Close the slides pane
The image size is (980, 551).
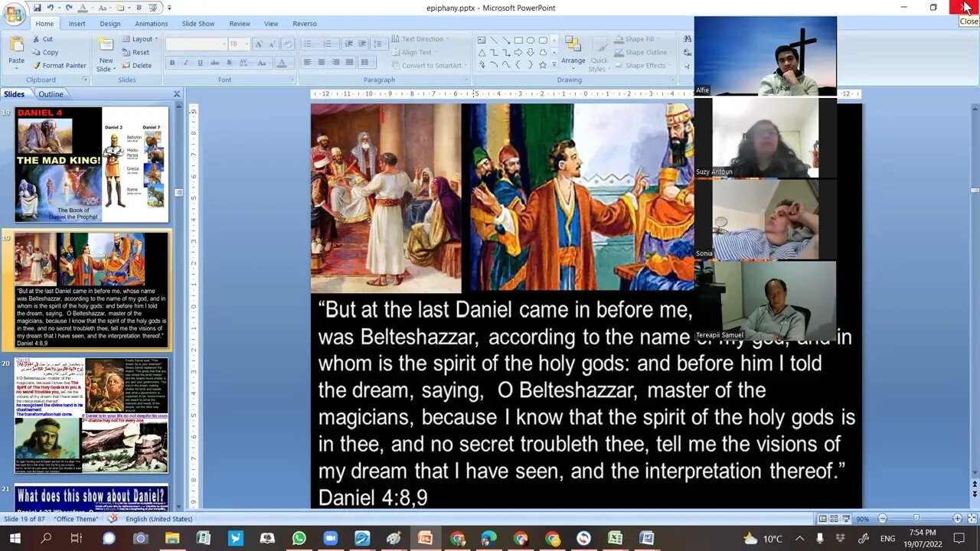coord(177,94)
